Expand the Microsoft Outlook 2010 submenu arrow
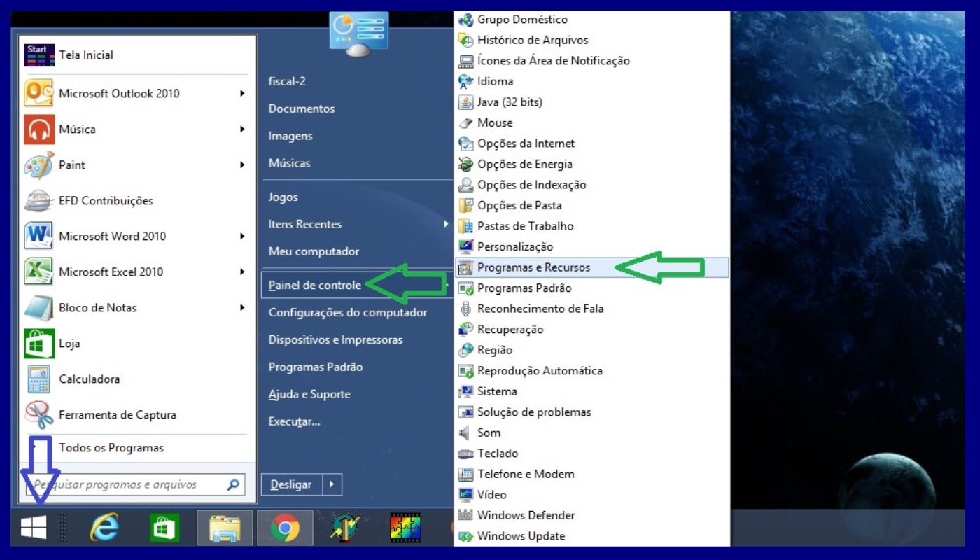 pos(242,93)
